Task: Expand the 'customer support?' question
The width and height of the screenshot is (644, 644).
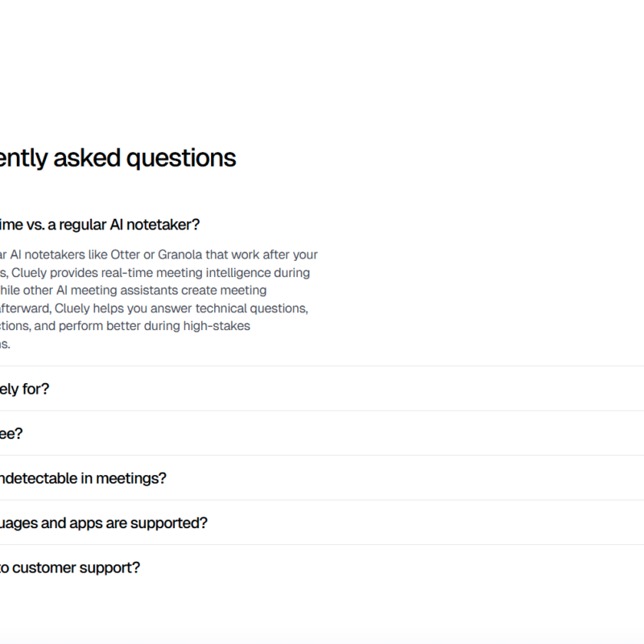Action: coord(69,568)
